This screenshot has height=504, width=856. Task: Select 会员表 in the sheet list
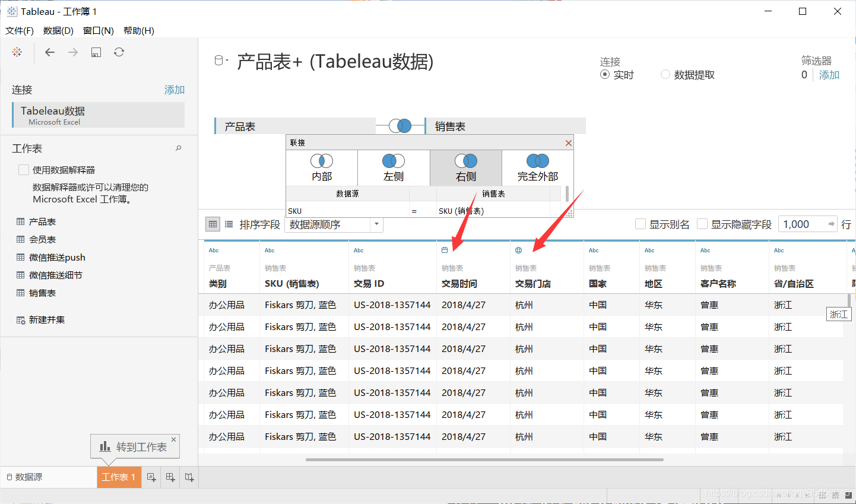pyautogui.click(x=42, y=239)
